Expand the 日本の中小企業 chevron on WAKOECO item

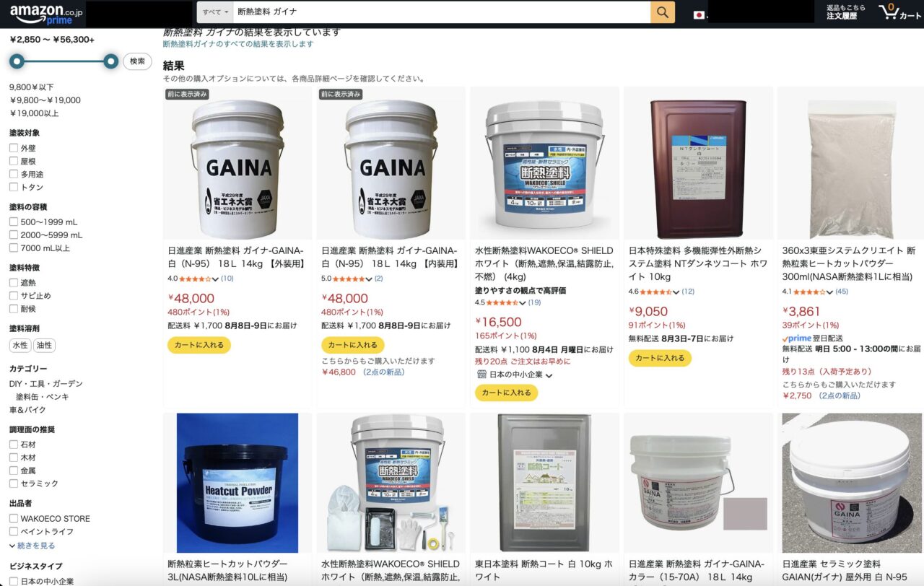click(x=549, y=375)
